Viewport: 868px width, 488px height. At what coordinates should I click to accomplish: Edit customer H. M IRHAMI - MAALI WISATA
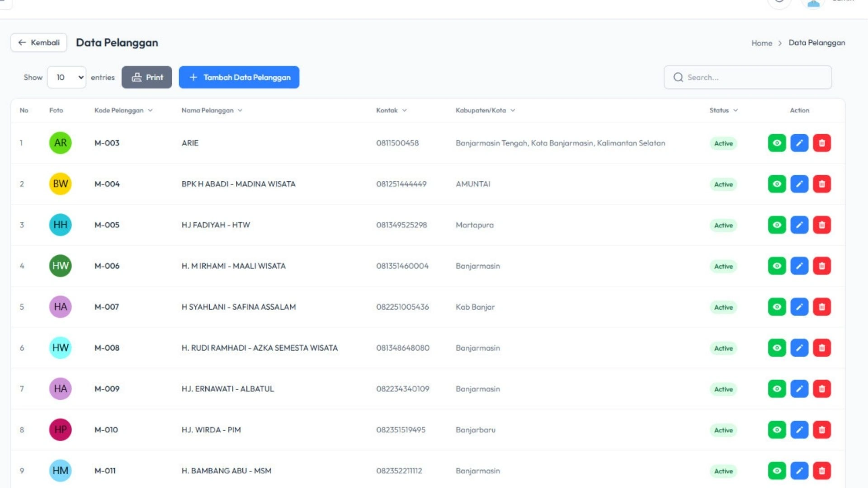tap(799, 266)
